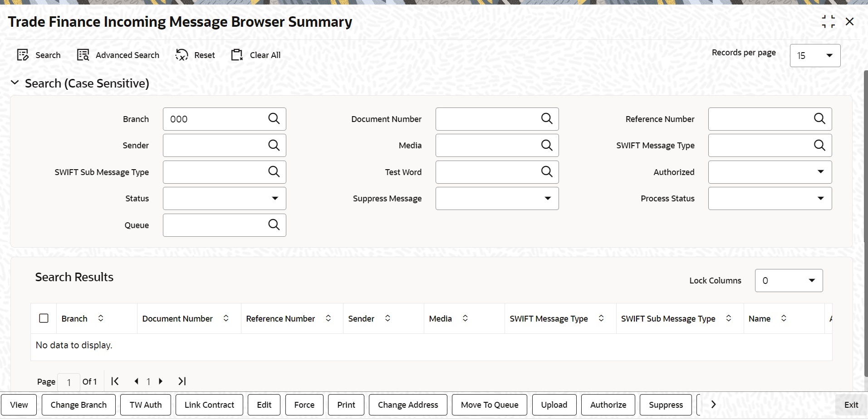The width and height of the screenshot is (868, 420).
Task: Sort by SWIFT Message Type column
Action: 601,318
